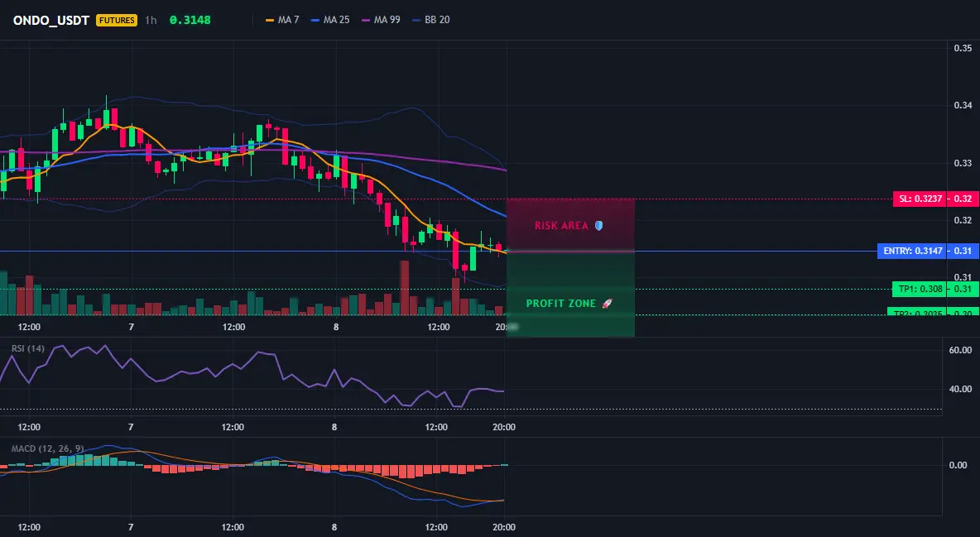Click the FUTURES badge
This screenshot has width=980, height=537.
116,20
